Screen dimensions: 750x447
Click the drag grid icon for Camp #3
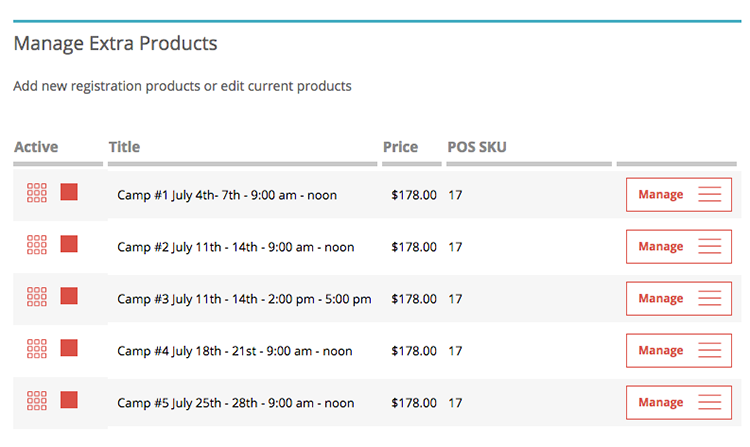coord(37,297)
